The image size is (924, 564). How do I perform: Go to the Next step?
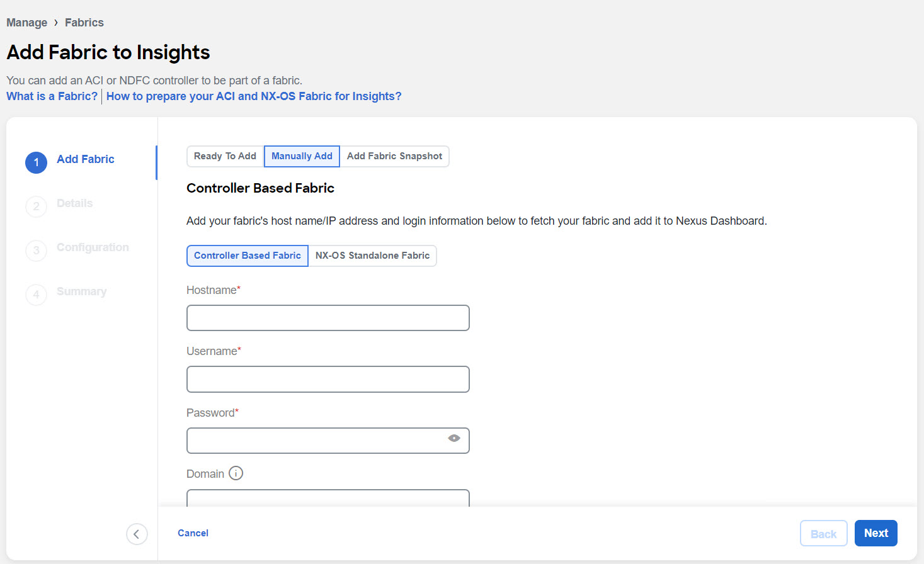[x=876, y=533]
